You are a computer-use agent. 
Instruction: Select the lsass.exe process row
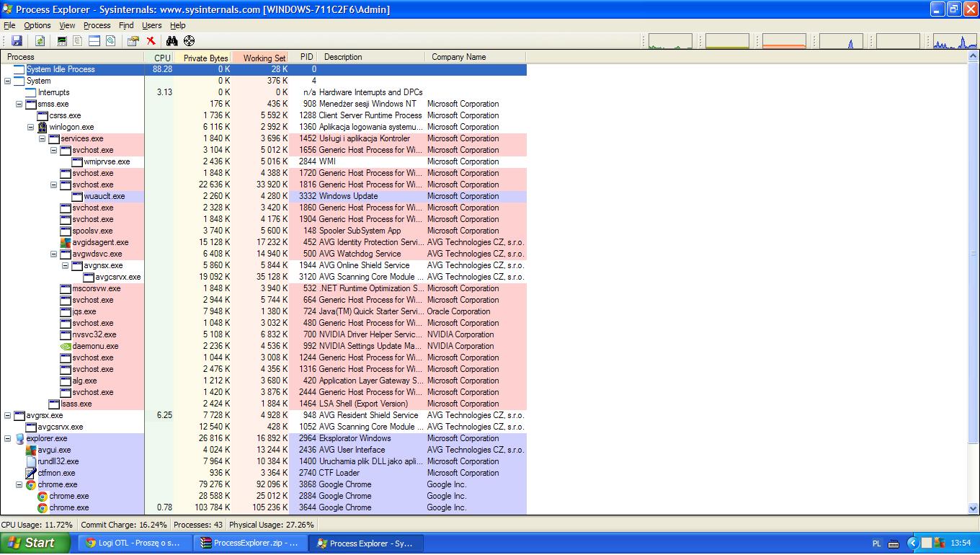(264, 404)
